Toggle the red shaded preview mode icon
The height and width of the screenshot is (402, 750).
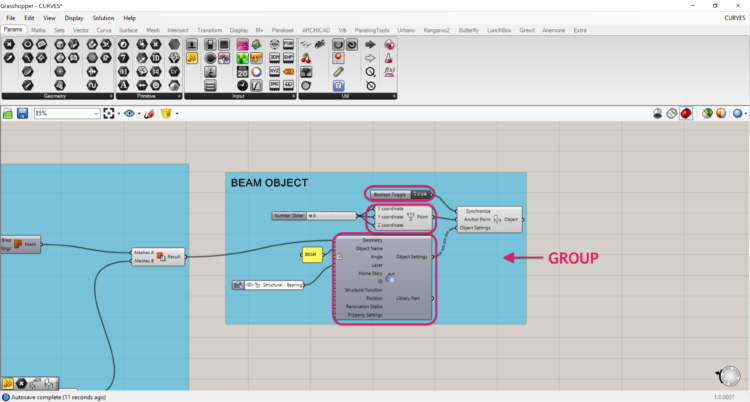click(x=686, y=114)
